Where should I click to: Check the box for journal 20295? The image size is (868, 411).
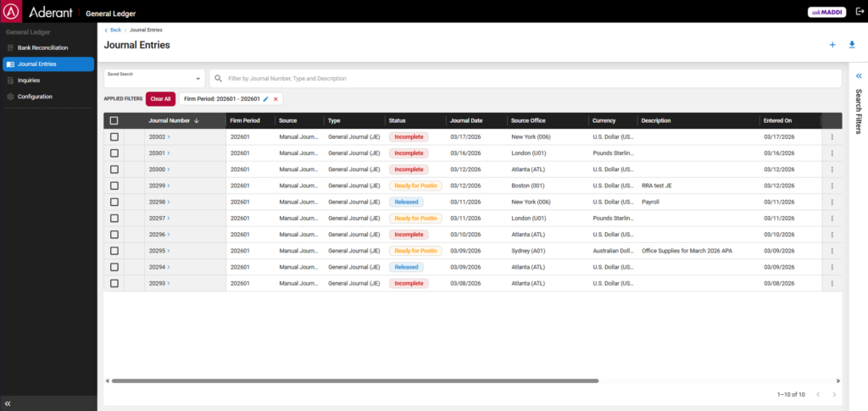[114, 251]
